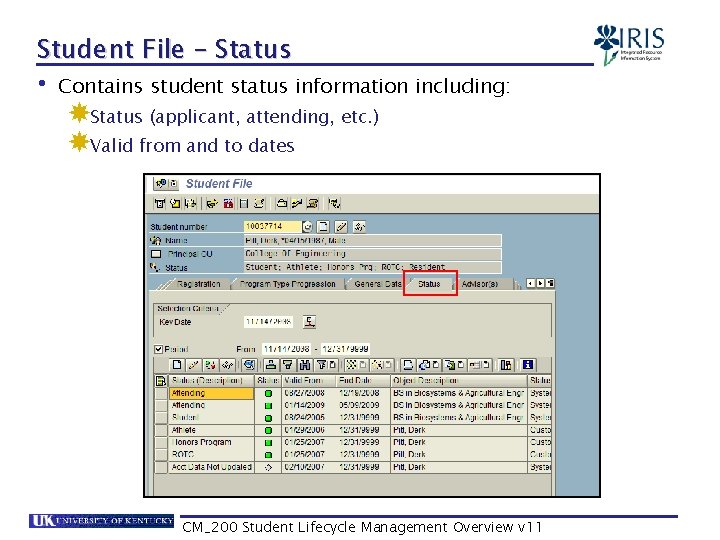Click Find binoculars icon in grid toolbar
720x540 pixels.
pos(305,365)
